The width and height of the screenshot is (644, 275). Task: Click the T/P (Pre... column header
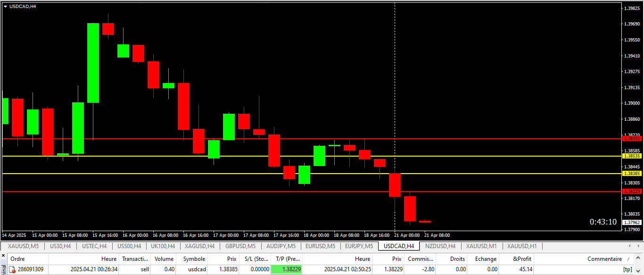(x=287, y=259)
